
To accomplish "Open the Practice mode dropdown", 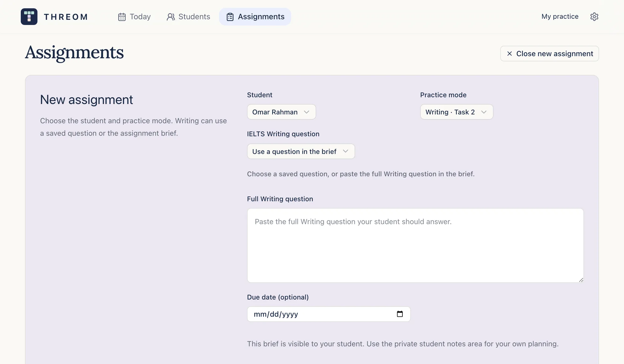I will tap(456, 112).
